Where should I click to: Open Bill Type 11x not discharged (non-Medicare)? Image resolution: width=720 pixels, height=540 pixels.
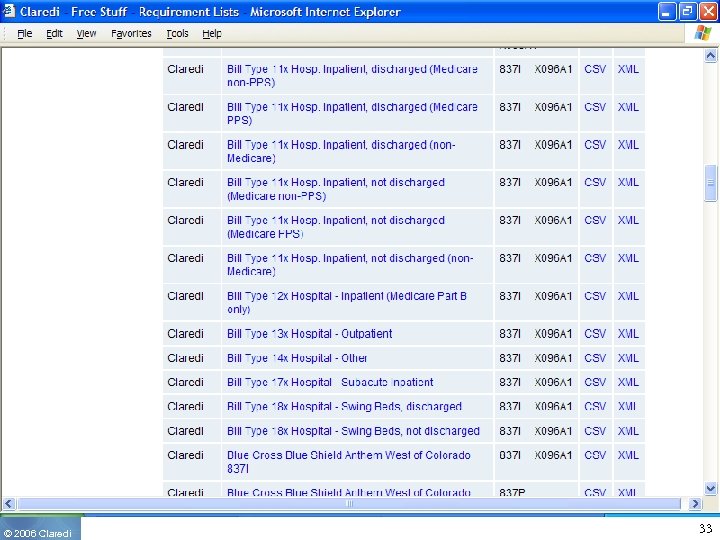(x=350, y=265)
